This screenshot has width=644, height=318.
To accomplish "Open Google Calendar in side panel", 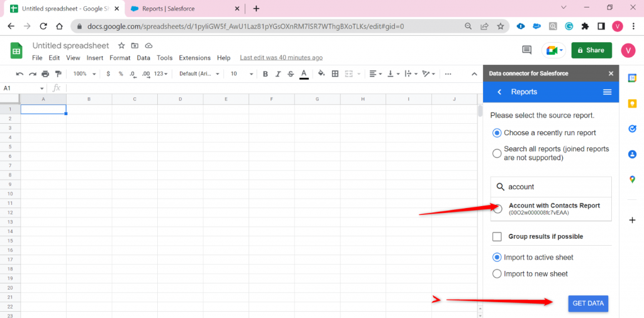I will coord(633,78).
